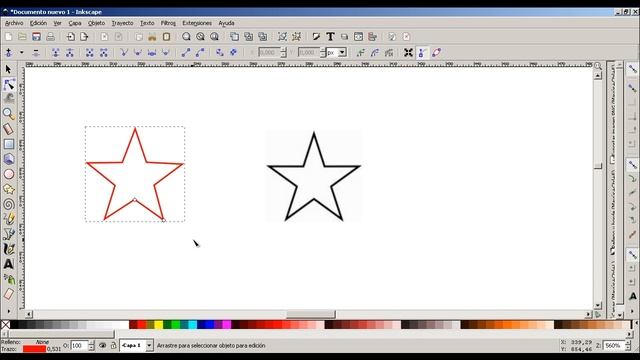The height and width of the screenshot is (360, 640).
Task: Open the Align and Distribute icon
Action: [x=372, y=37]
